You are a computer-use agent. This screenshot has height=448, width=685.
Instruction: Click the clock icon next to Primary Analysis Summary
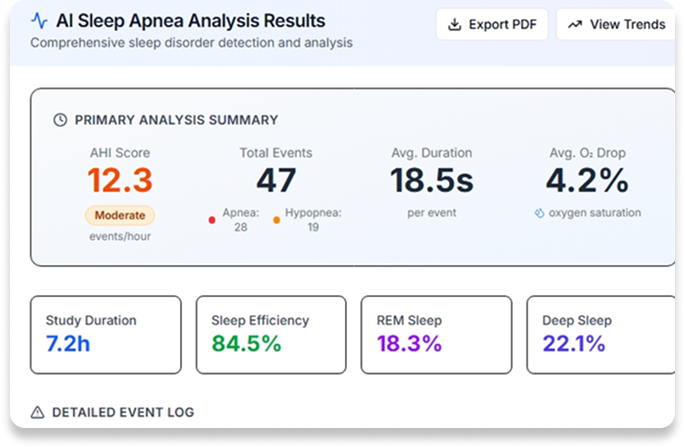click(x=60, y=120)
